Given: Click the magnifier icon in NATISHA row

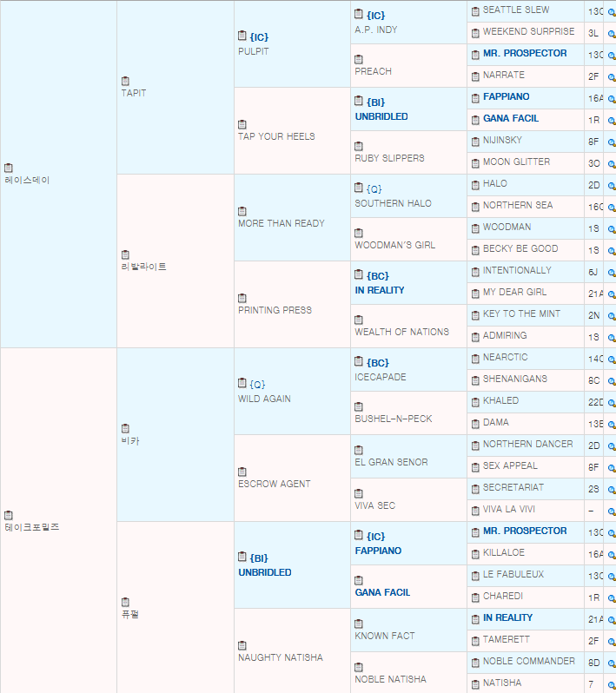Looking at the screenshot, I should click(x=611, y=684).
